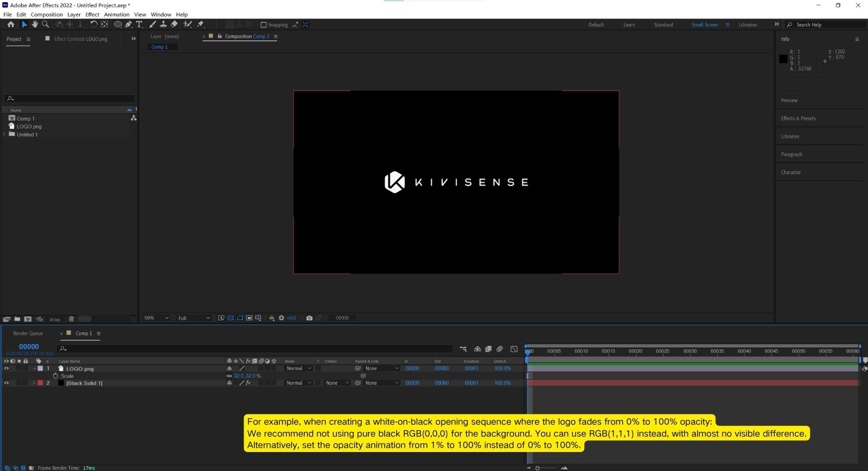Select the Zoom magnifier tool
This screenshot has height=471, width=868.
point(46,24)
